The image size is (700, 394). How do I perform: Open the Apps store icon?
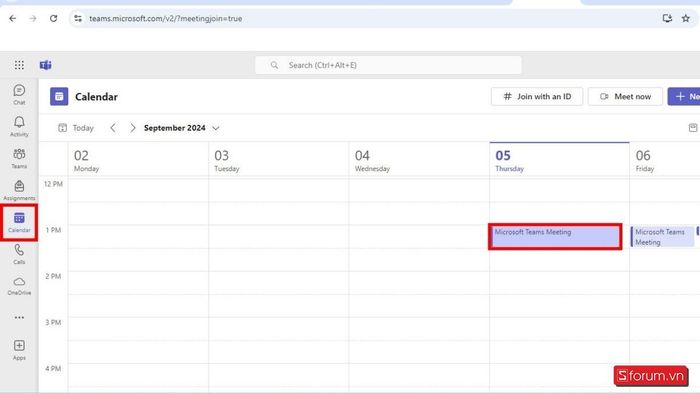coord(19,349)
